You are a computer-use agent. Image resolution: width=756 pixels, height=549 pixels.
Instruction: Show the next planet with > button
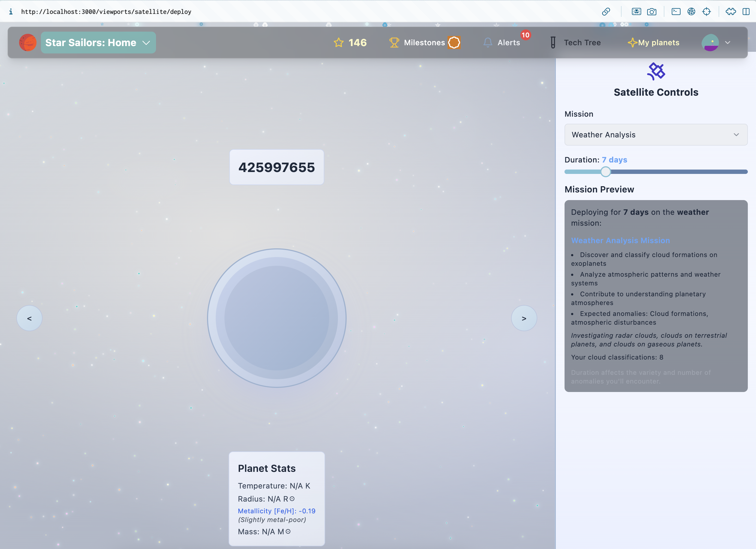(x=524, y=318)
